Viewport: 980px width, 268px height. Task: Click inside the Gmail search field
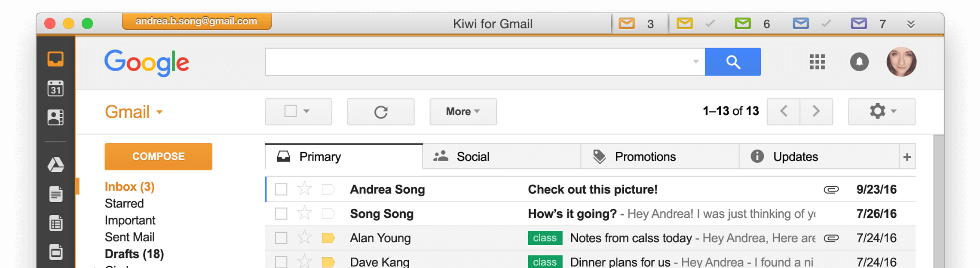click(x=477, y=62)
